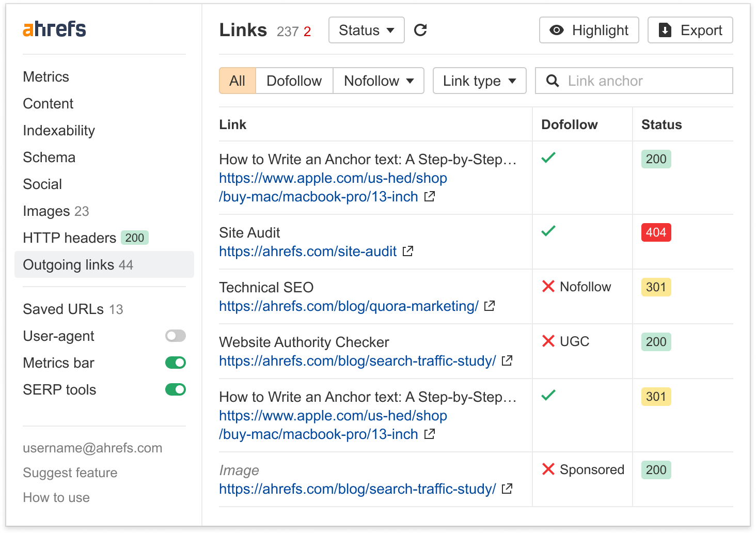
Task: Click Suggest feature link
Action: tap(70, 473)
